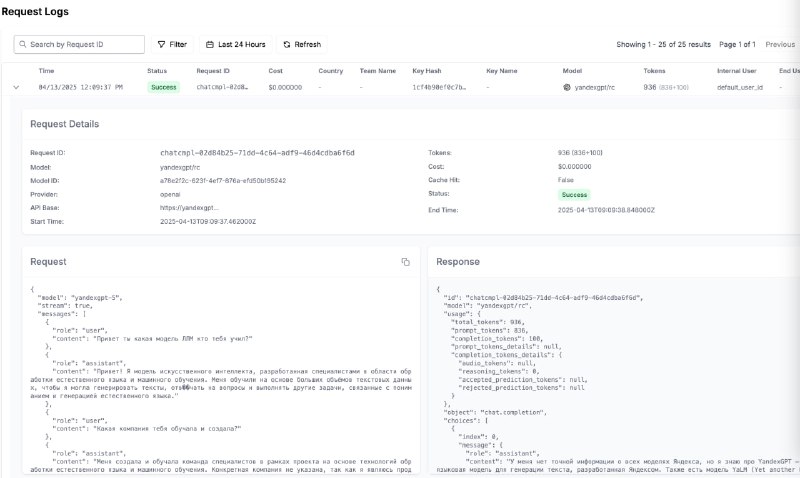The width and height of the screenshot is (800, 478).
Task: Click the $0.000000 cost cell in table row
Action: tap(285, 87)
